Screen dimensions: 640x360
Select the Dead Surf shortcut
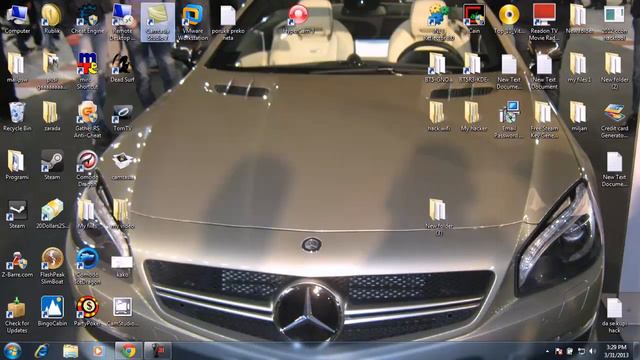[x=122, y=67]
